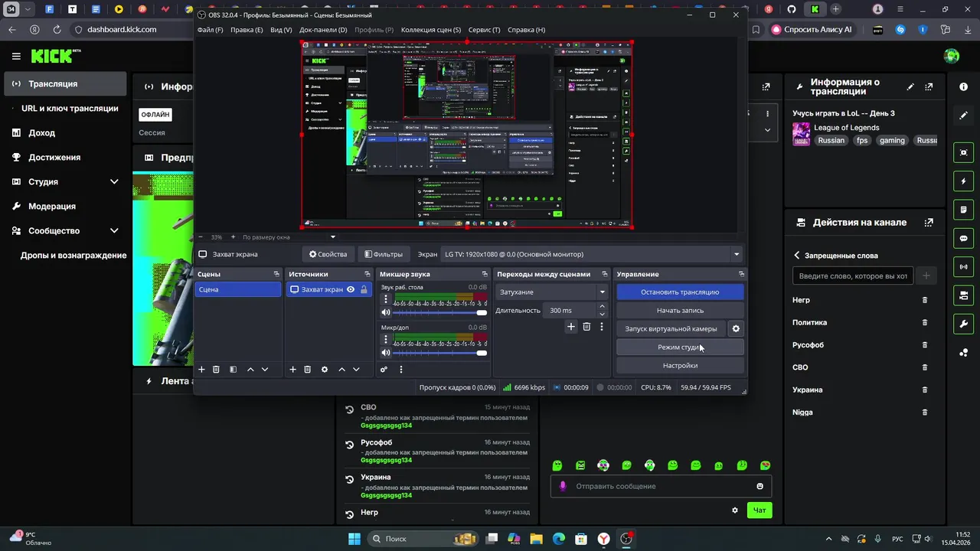The image size is (980, 551).
Task: Delete banned word Политика
Action: click(924, 323)
